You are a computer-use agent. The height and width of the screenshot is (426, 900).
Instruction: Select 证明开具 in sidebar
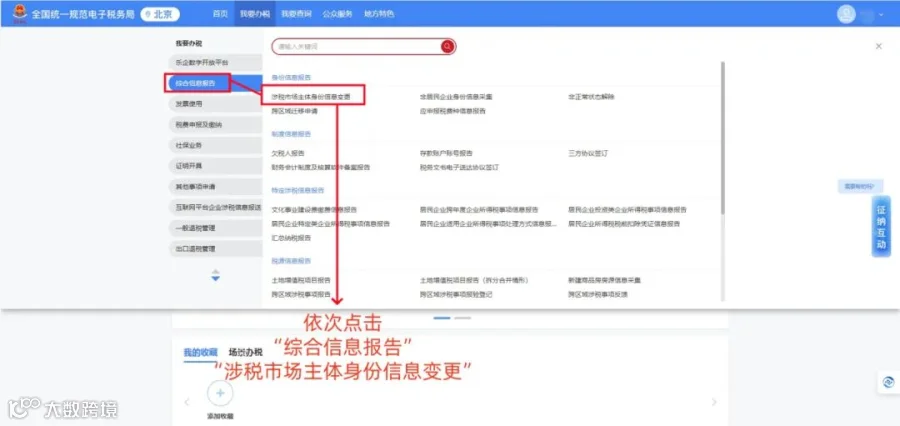click(x=216, y=166)
